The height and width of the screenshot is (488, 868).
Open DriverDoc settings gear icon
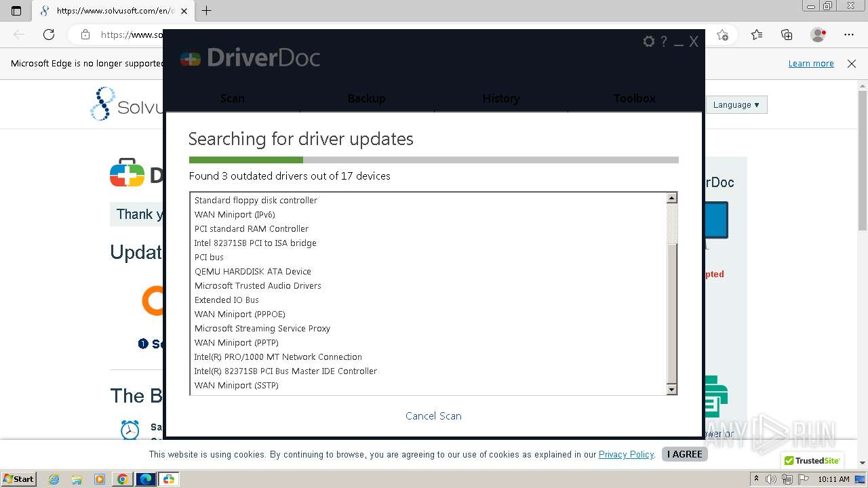pos(649,41)
